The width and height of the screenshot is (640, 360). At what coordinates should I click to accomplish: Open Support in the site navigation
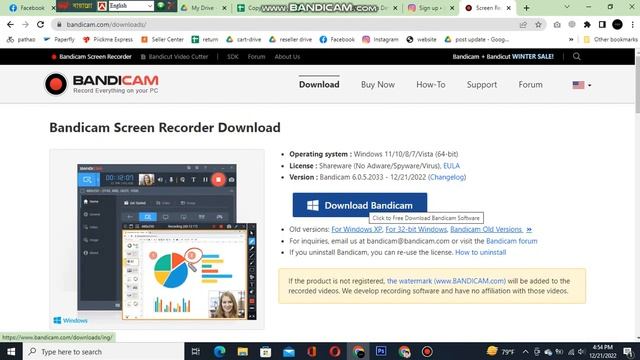click(x=482, y=84)
